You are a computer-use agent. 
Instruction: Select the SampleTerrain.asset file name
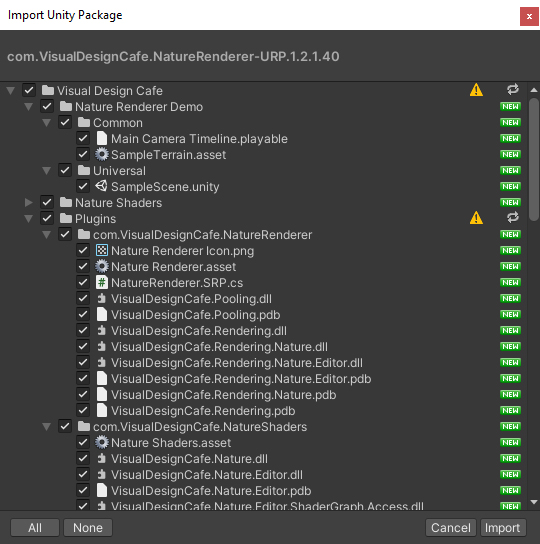tap(168, 155)
